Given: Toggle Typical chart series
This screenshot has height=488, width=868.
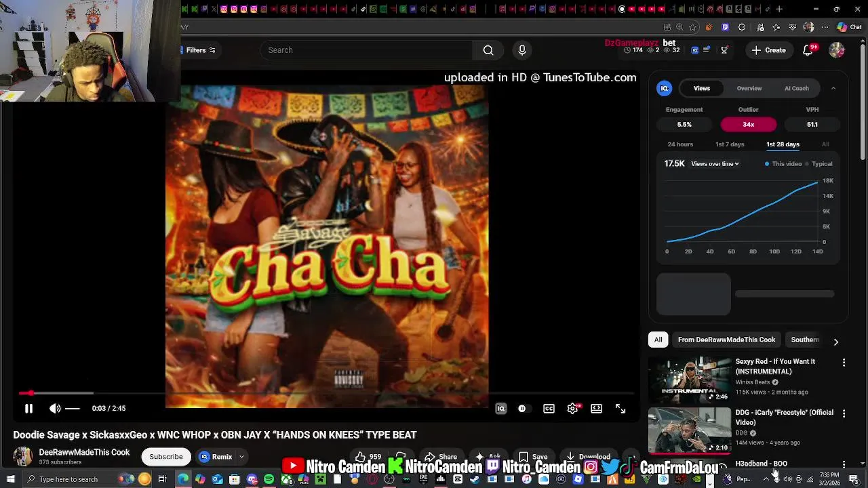Looking at the screenshot, I should point(818,164).
